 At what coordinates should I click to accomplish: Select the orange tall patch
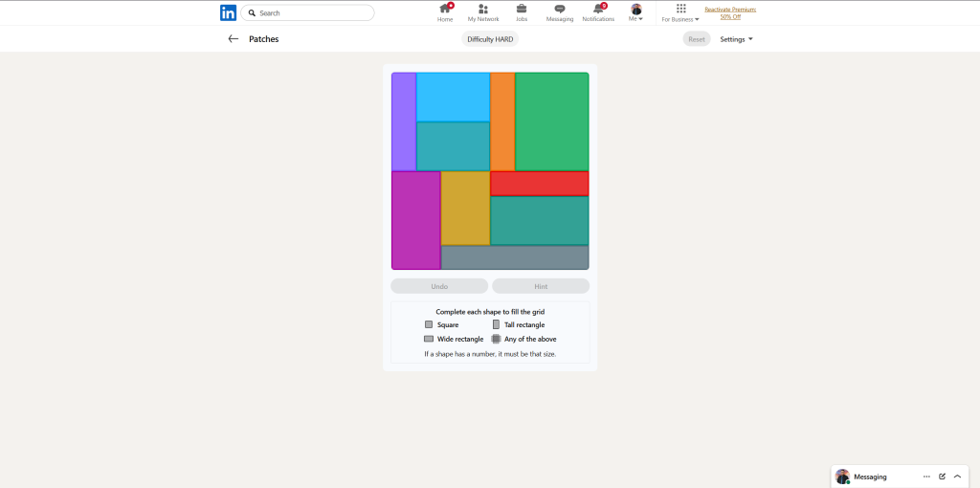502,122
